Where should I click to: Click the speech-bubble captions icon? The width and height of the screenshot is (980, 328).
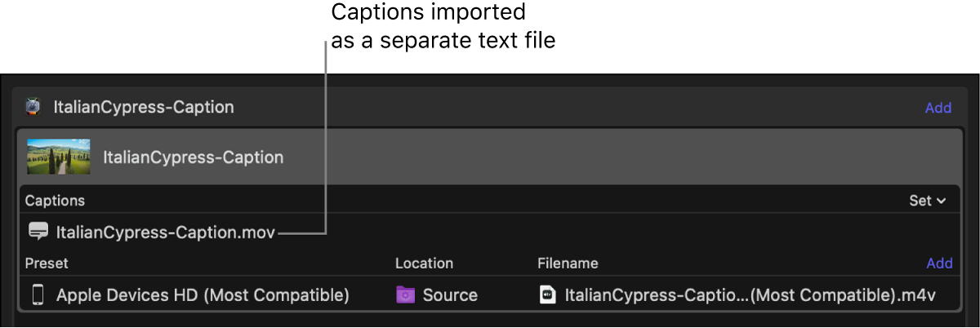point(38,233)
